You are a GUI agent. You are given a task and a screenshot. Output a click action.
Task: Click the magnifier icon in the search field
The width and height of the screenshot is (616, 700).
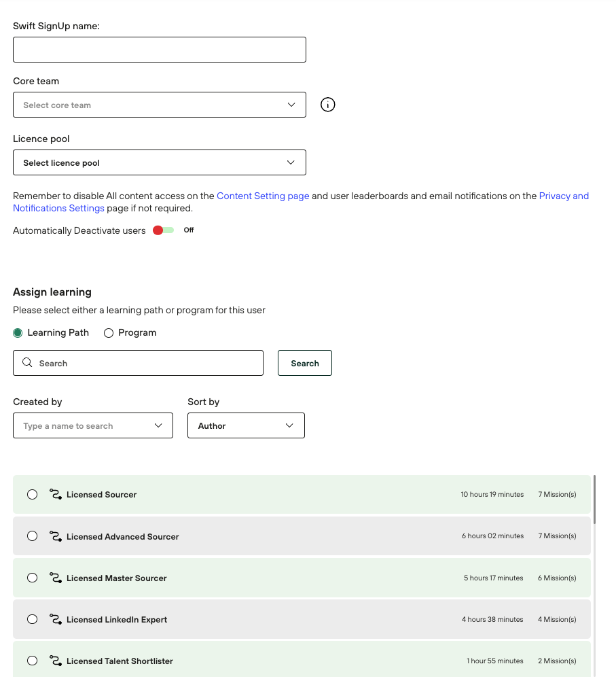(27, 363)
